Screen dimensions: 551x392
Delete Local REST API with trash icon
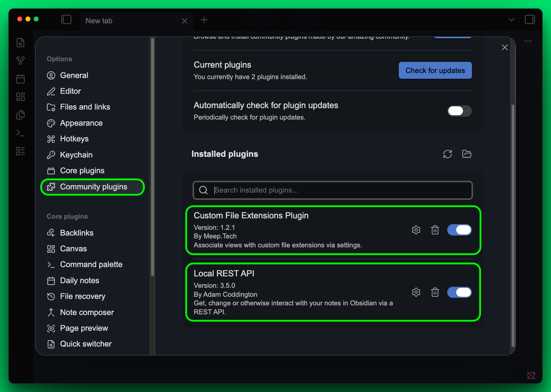point(435,292)
